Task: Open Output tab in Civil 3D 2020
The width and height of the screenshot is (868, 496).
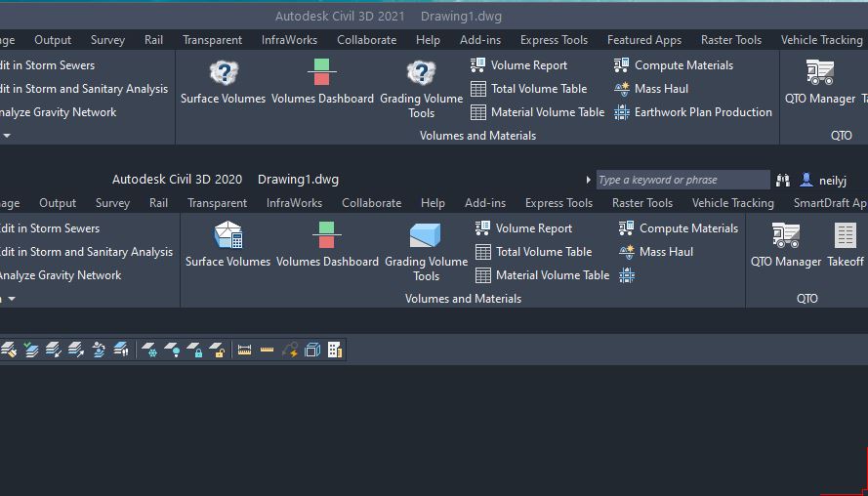Action: tap(58, 203)
